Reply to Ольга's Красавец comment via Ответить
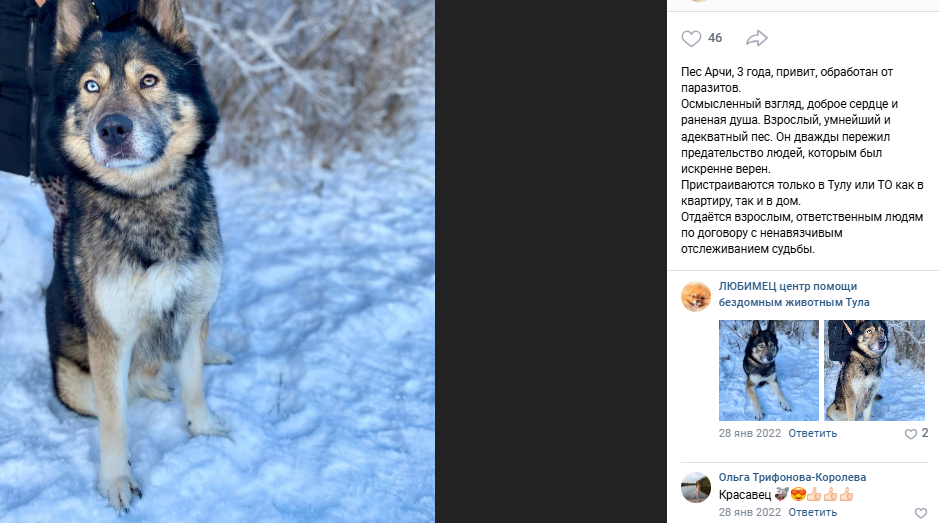The width and height of the screenshot is (939, 523). coord(813,512)
